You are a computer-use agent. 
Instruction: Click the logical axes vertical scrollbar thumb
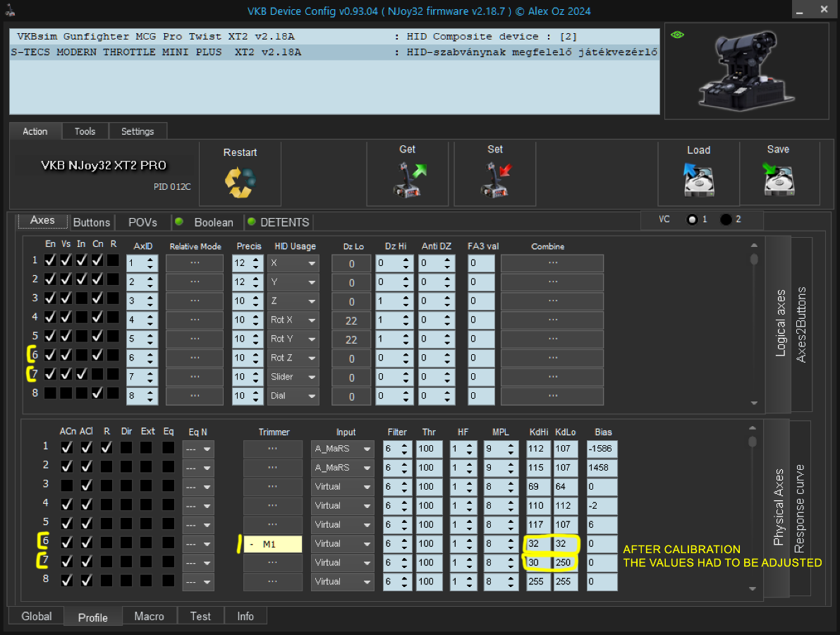(x=754, y=260)
